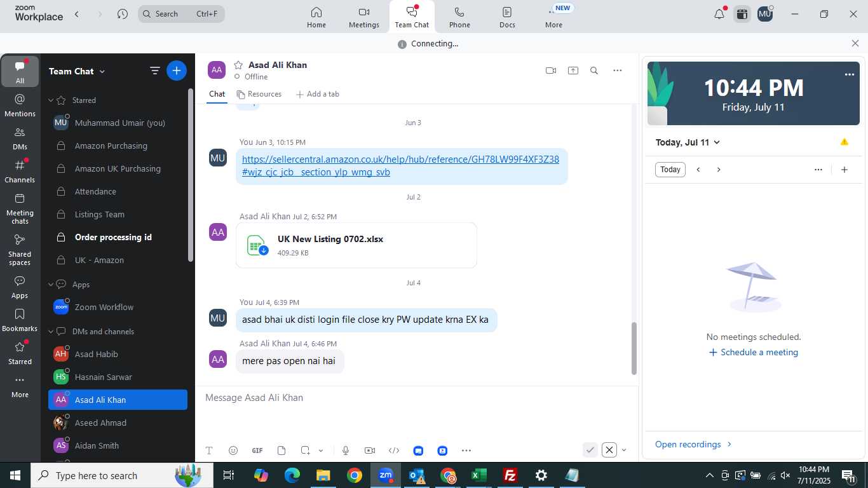Open Channels in left sidebar
This screenshot has height=488, width=868.
coord(20,172)
